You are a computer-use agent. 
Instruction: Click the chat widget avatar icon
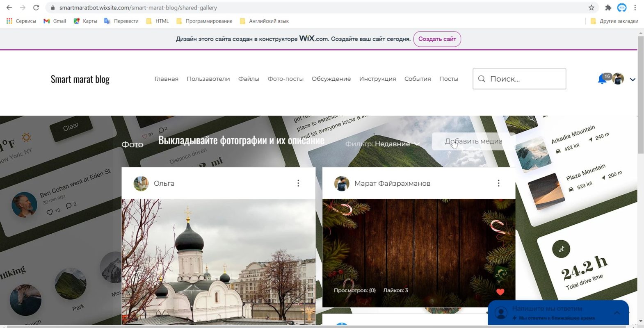click(501, 313)
